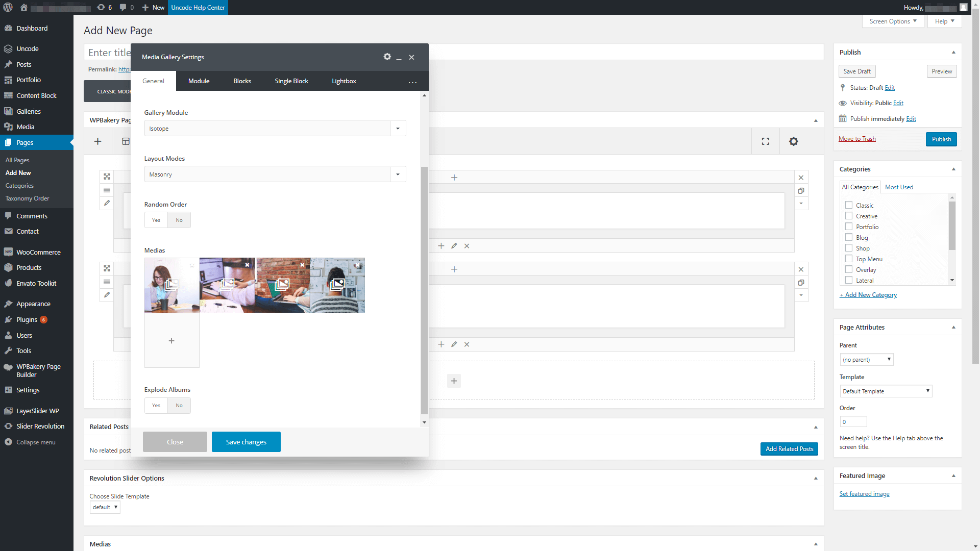
Task: Clone the second row with copy icon
Action: [801, 283]
